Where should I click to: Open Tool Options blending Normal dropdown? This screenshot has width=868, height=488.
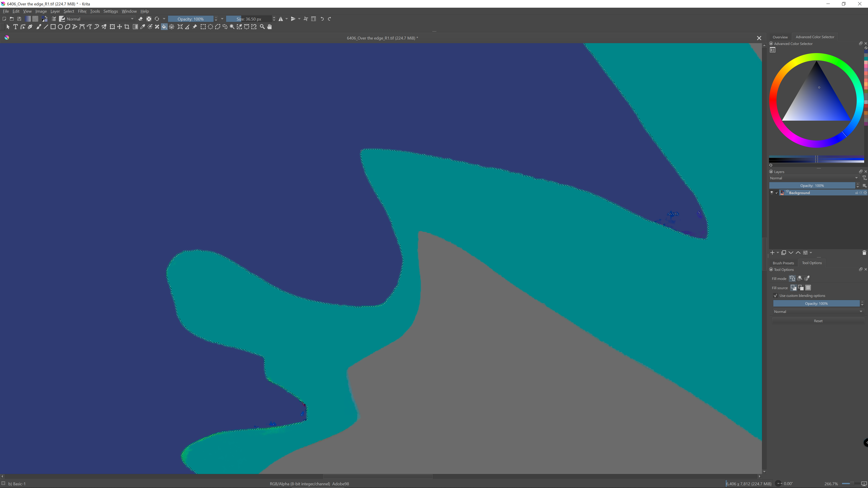pos(818,312)
